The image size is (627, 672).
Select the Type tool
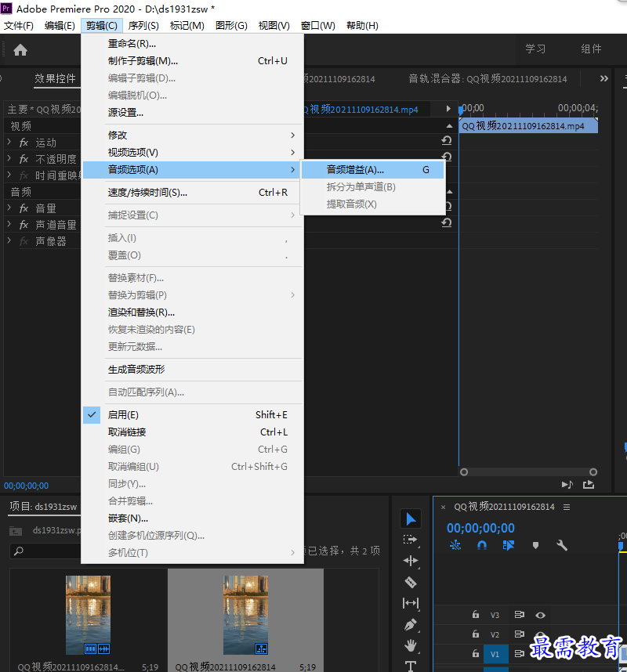(x=411, y=666)
